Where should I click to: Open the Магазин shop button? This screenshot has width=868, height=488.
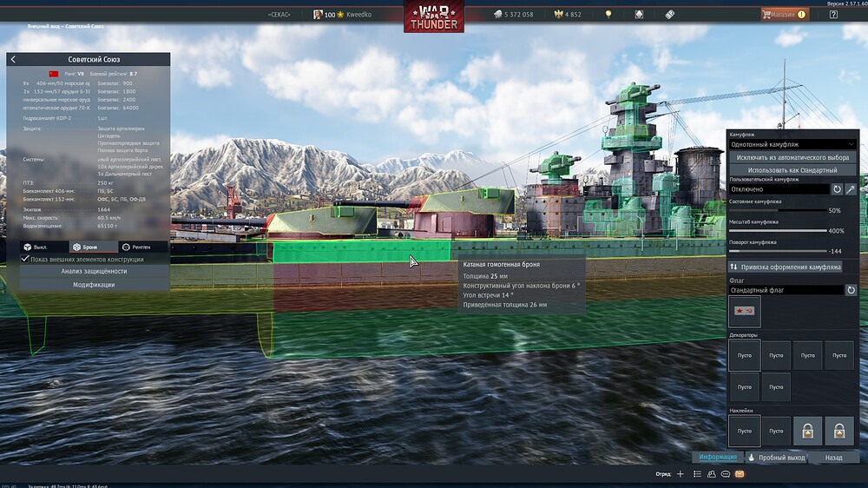785,15
